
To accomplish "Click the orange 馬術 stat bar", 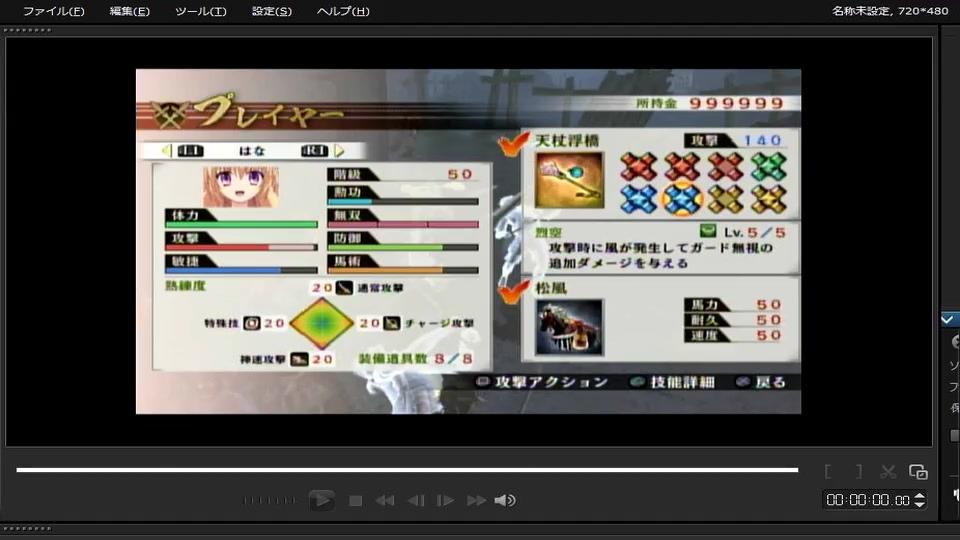I will point(403,270).
